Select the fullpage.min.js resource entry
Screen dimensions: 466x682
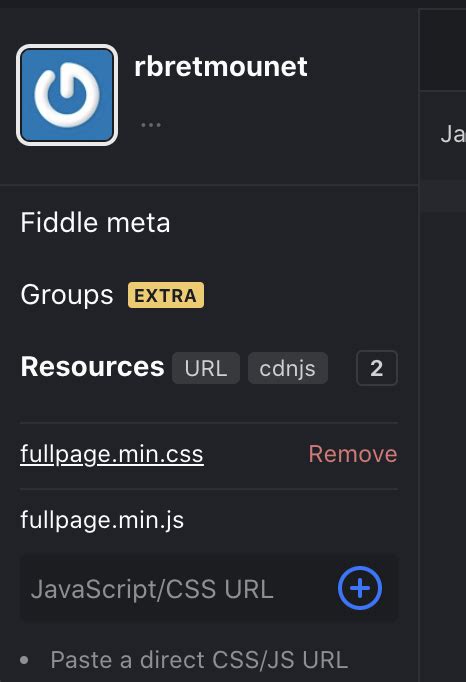(102, 520)
